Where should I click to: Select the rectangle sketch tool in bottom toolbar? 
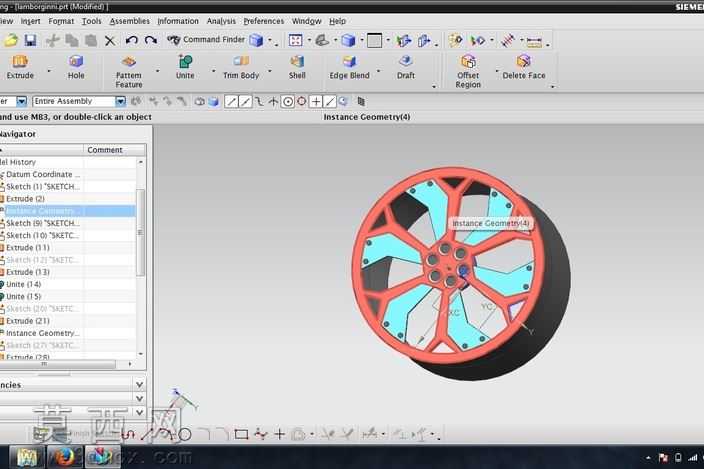(241, 434)
